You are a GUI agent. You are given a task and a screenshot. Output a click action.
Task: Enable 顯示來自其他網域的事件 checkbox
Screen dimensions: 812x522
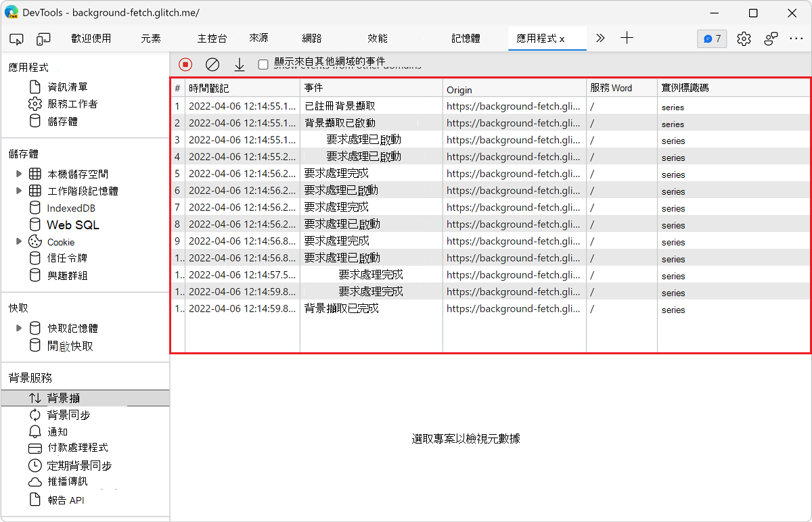(x=263, y=64)
